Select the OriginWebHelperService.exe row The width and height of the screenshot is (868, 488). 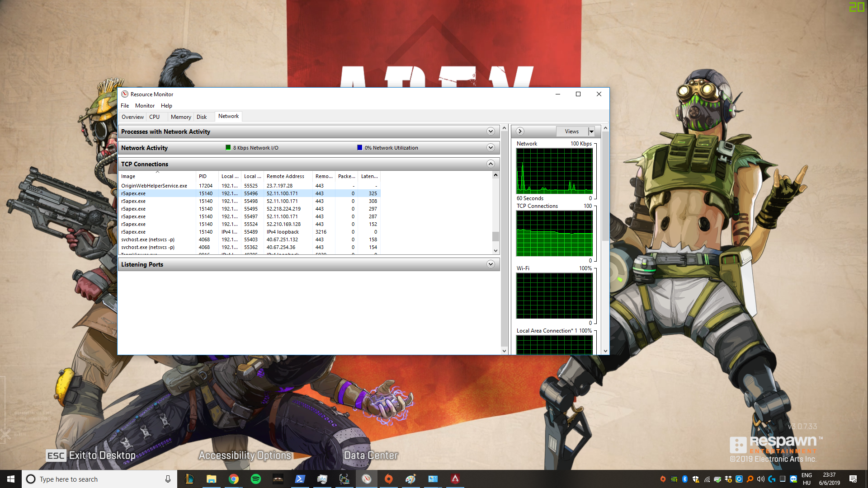point(249,186)
